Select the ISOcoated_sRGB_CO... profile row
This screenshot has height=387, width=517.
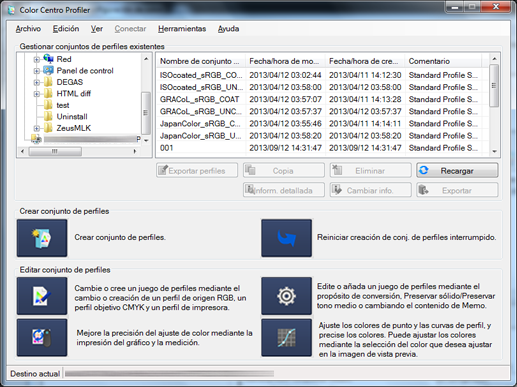tap(322, 75)
